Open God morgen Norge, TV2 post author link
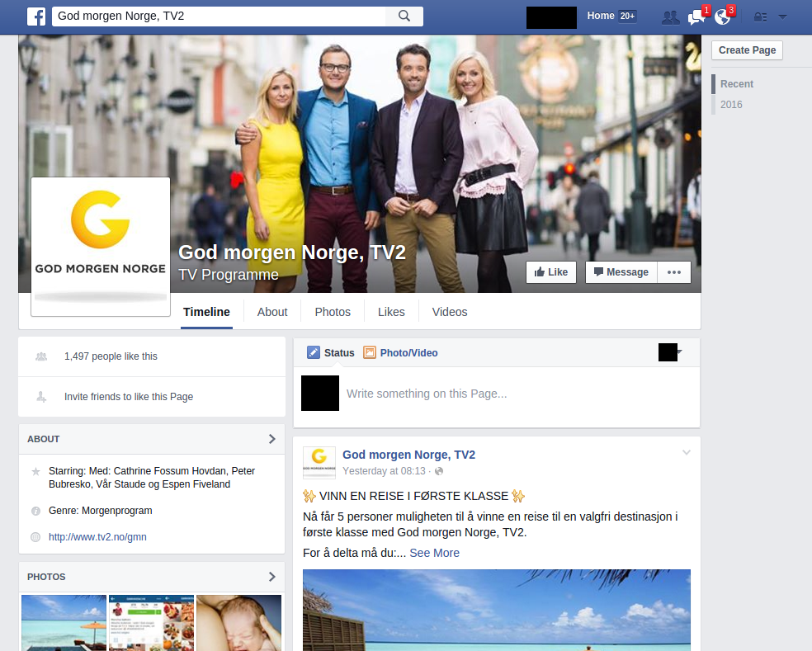This screenshot has height=651, width=812. [x=408, y=455]
